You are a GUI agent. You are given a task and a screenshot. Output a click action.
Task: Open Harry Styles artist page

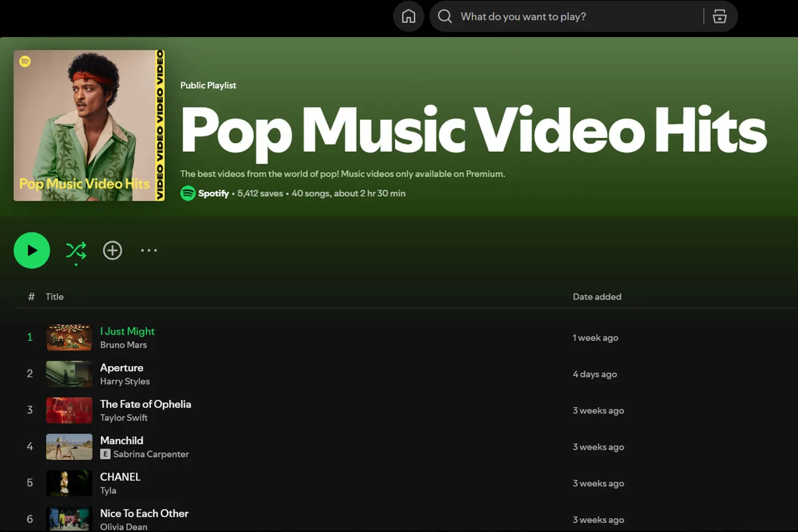[125, 382]
